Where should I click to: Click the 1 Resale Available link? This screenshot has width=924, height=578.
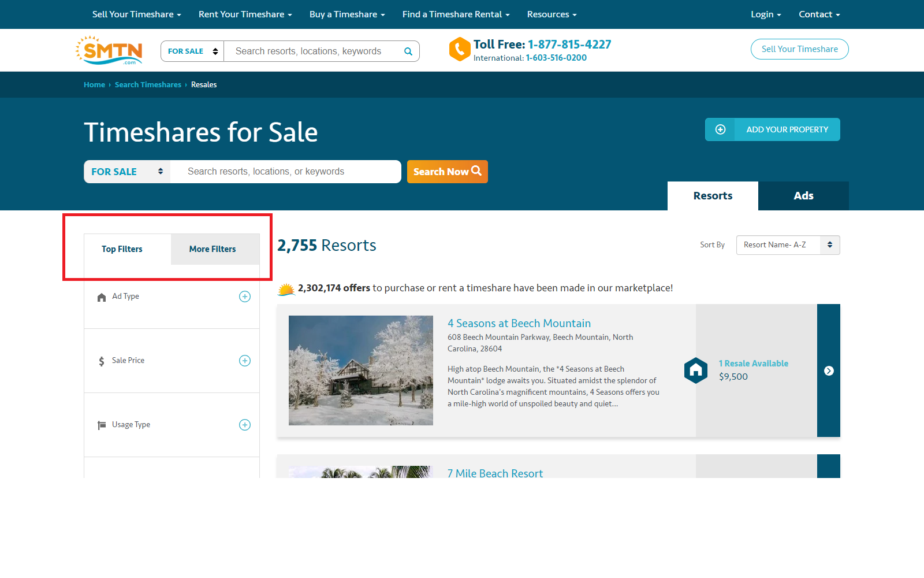click(754, 364)
